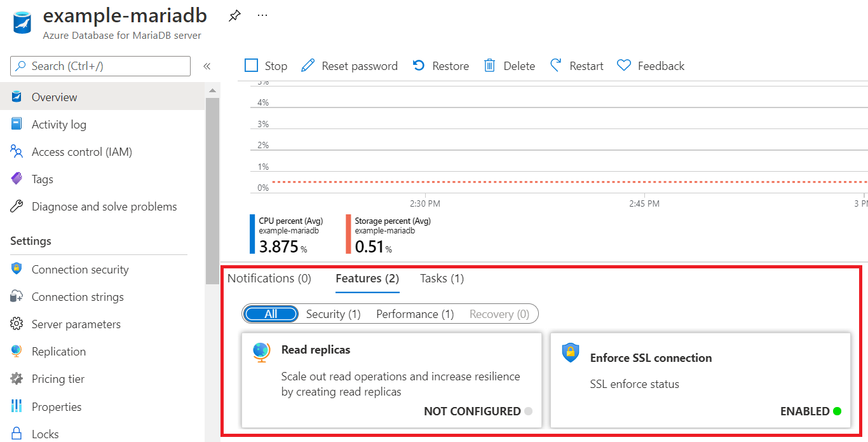
Task: Click the SSL shield lock icon
Action: coord(571,353)
